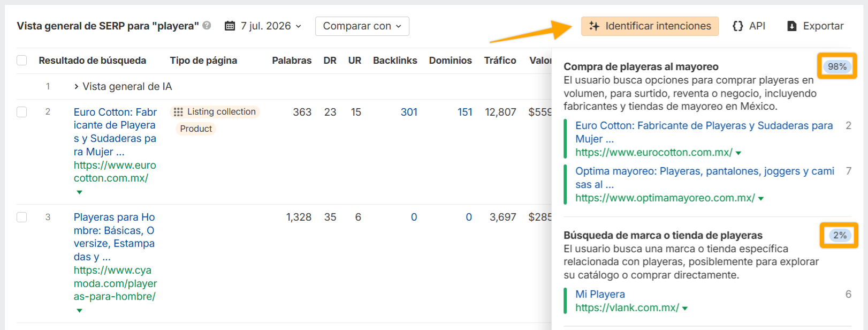Click the 2% intent percentage badge

click(840, 235)
